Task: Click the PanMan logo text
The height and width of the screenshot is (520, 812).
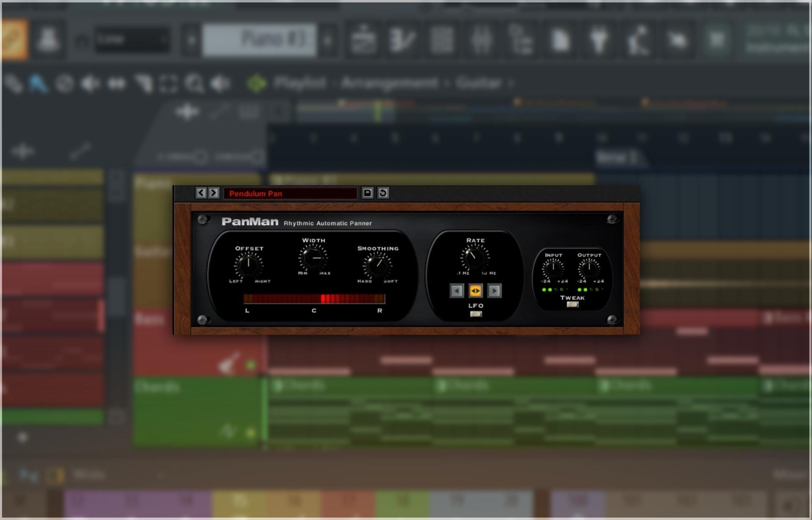Action: pyautogui.click(x=250, y=222)
